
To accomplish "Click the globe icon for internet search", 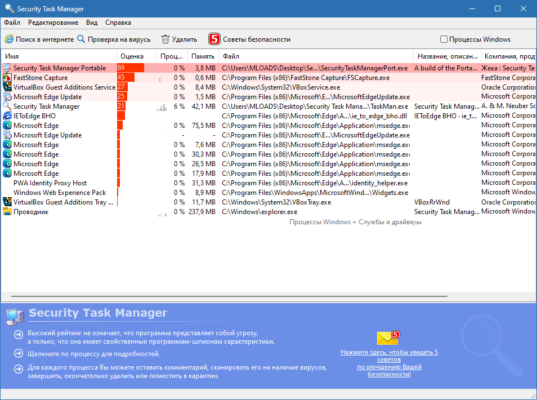I will [9, 39].
